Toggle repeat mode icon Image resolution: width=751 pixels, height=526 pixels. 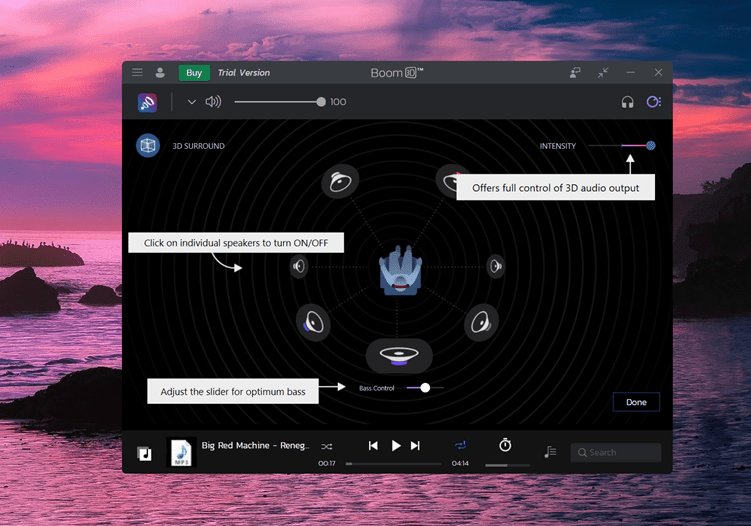(x=460, y=446)
